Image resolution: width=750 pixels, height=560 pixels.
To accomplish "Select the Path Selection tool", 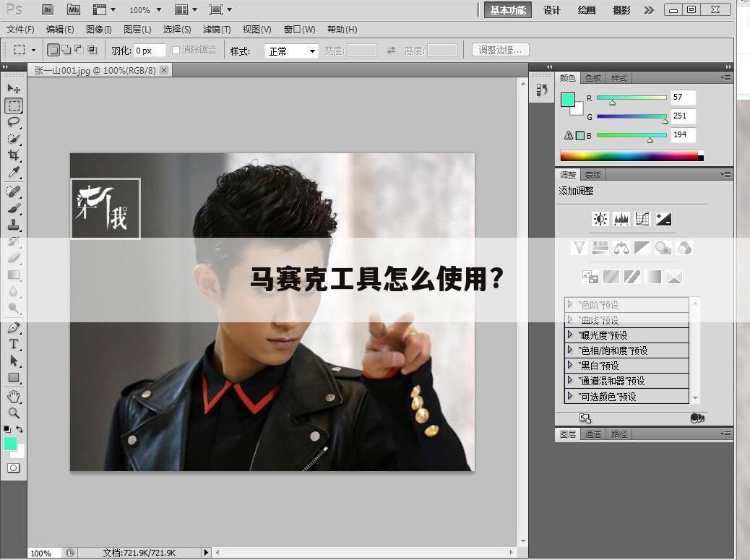I will pos(14,361).
